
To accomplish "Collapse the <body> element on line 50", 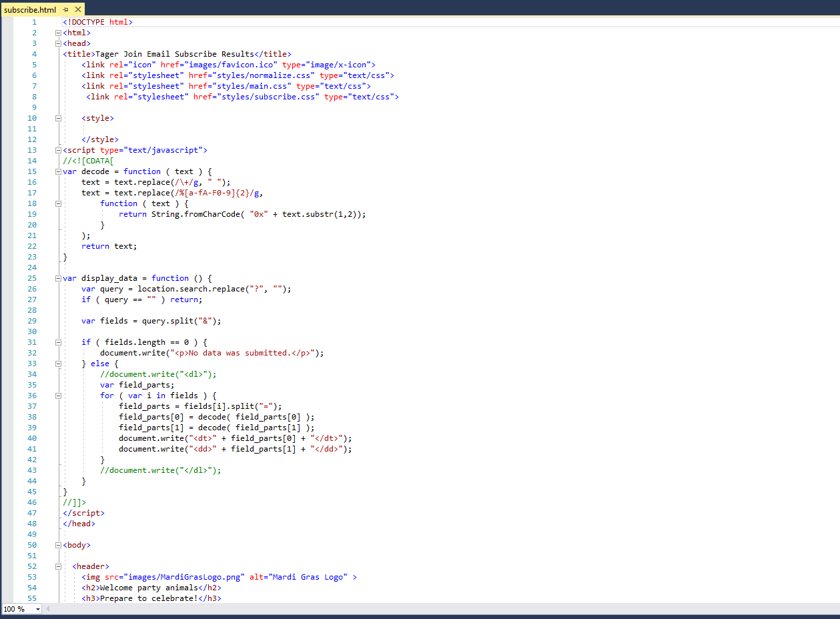I will coord(59,545).
